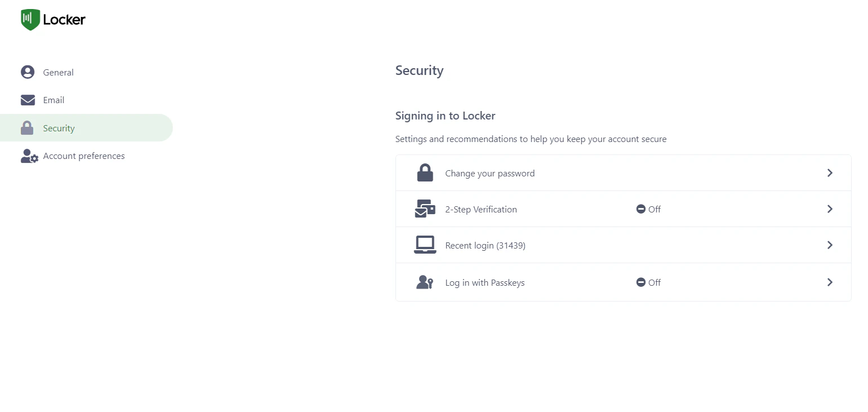
Task: Expand the Change your password row chevron
Action: click(829, 172)
